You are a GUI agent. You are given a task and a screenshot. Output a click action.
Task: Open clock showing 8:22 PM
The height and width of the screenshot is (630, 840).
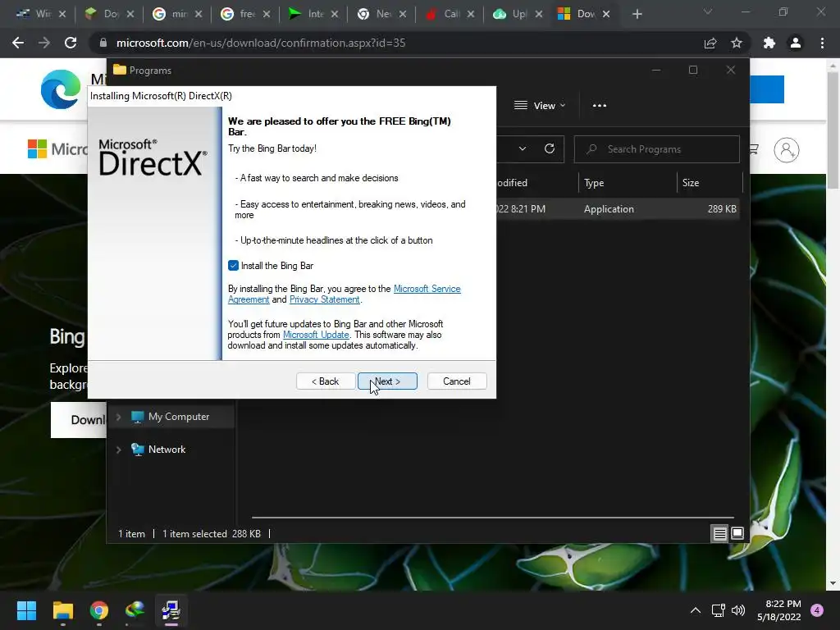click(x=779, y=610)
